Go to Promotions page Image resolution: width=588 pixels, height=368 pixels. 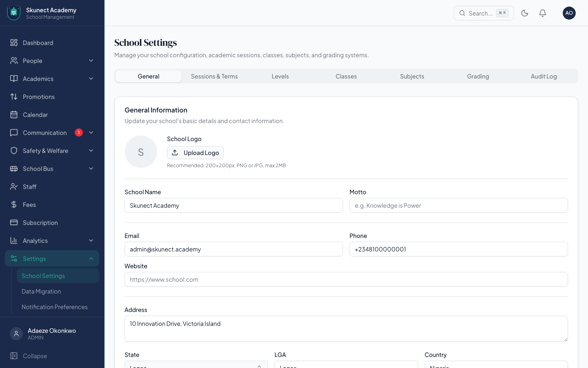click(52, 96)
